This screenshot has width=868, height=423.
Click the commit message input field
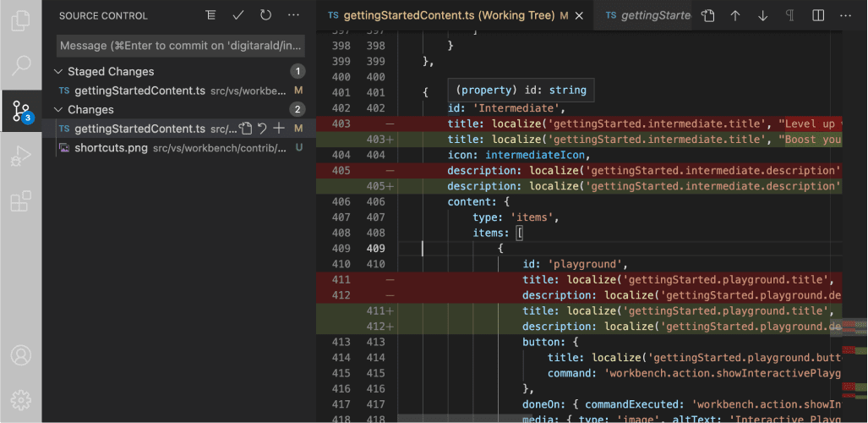point(179,45)
